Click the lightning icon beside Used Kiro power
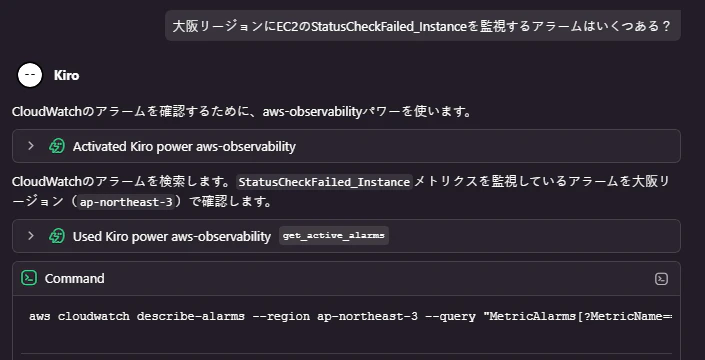Viewport: 705px width, 360px height. click(x=57, y=236)
